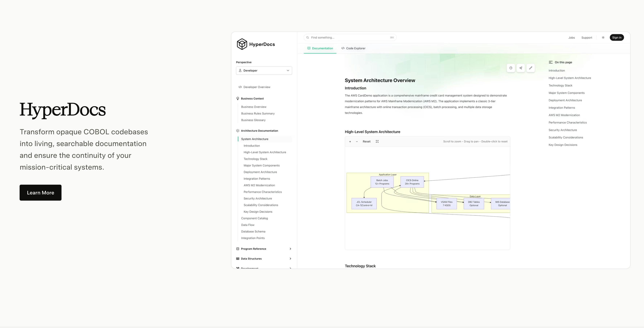Click the Sign in button
Viewport: 644px width, 328px height.
(617, 38)
